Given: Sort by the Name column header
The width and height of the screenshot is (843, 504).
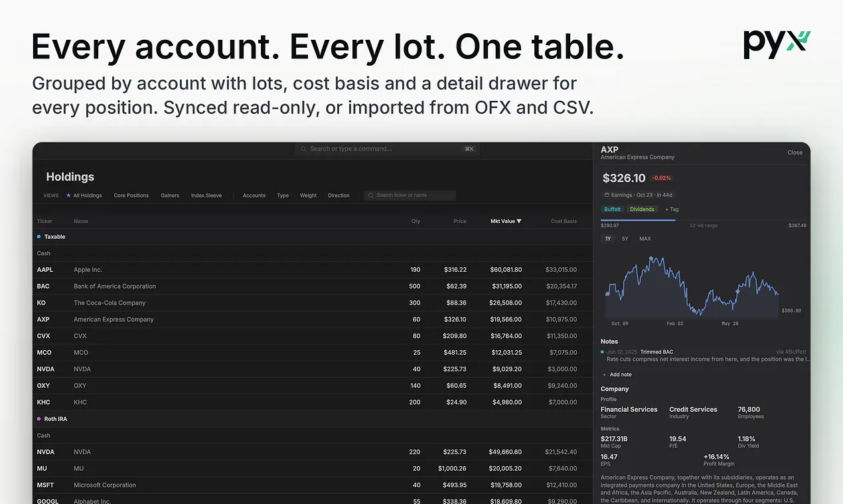Looking at the screenshot, I should [x=81, y=221].
